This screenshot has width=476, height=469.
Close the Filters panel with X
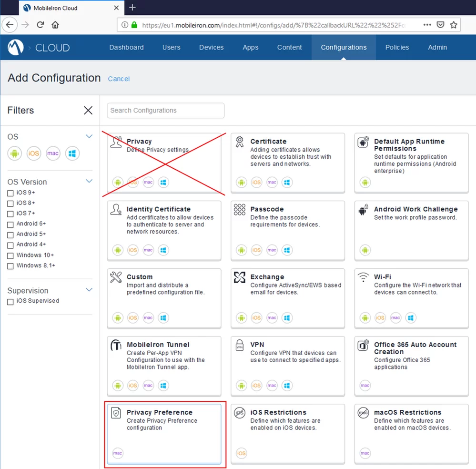(88, 111)
